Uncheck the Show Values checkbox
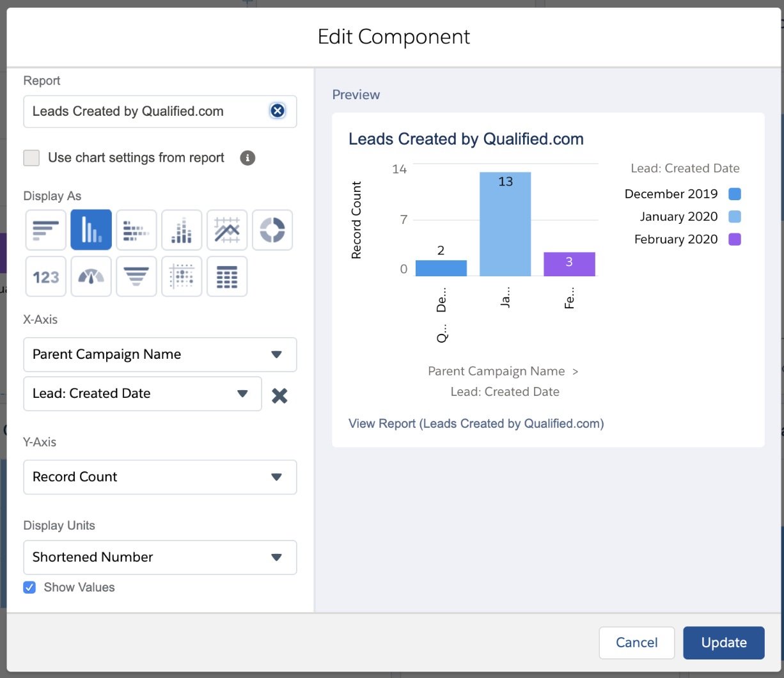 pos(29,587)
